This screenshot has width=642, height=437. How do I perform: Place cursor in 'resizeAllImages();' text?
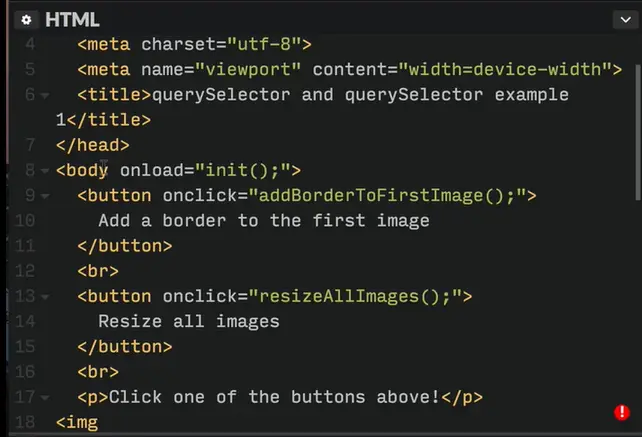point(354,297)
